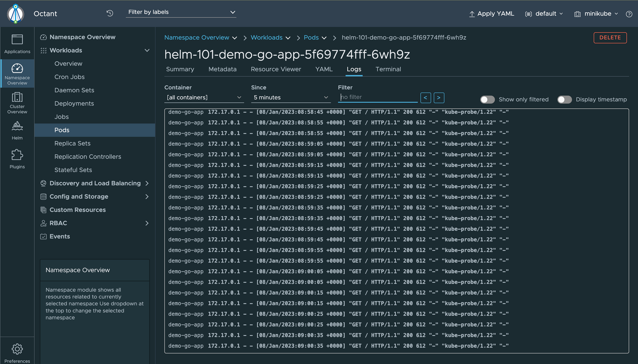Switch to the Terminal tab
This screenshot has height=364, width=638.
pyautogui.click(x=388, y=69)
